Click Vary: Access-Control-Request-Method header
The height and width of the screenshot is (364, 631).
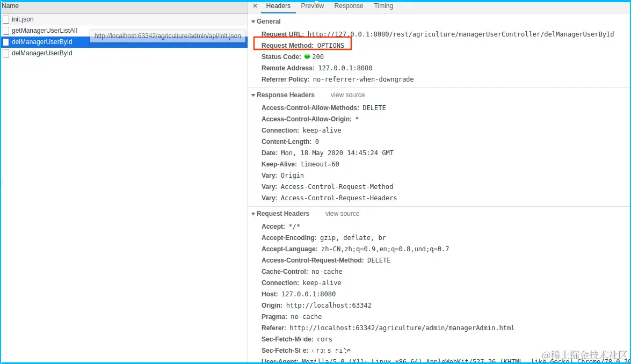pyautogui.click(x=327, y=187)
